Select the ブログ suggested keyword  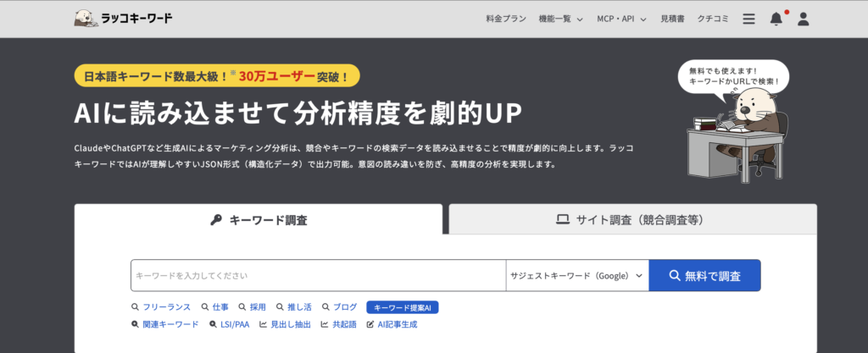click(345, 307)
